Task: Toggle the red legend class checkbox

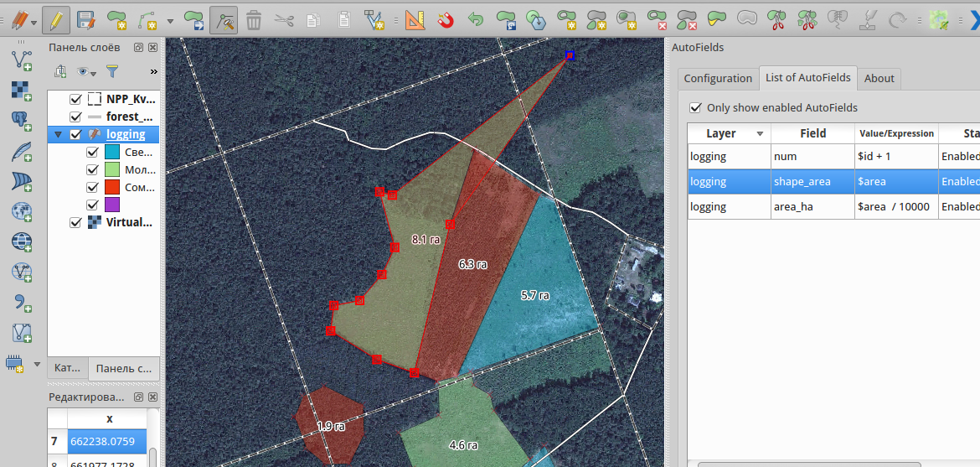Action: coord(92,187)
